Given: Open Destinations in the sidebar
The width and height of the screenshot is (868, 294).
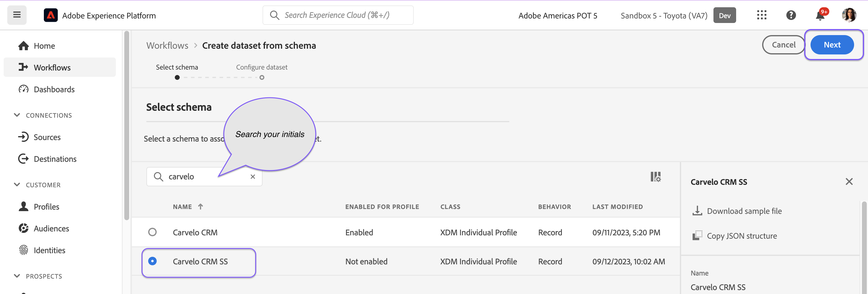Looking at the screenshot, I should 60,159.
